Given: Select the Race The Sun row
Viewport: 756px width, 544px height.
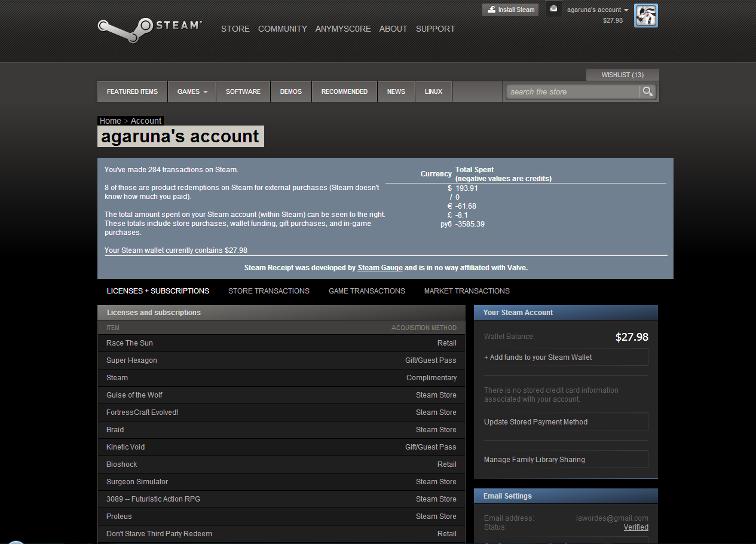Looking at the screenshot, I should click(x=281, y=343).
